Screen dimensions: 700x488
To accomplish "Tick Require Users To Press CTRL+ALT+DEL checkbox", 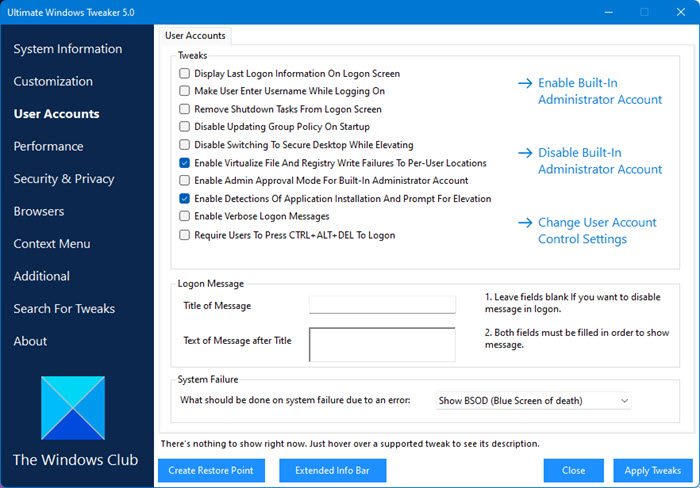I will coord(184,236).
